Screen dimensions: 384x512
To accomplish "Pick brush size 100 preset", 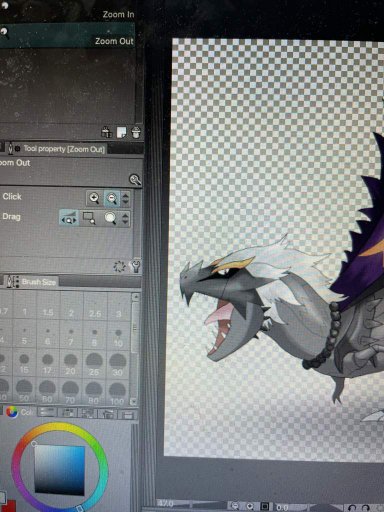I will (x=117, y=392).
